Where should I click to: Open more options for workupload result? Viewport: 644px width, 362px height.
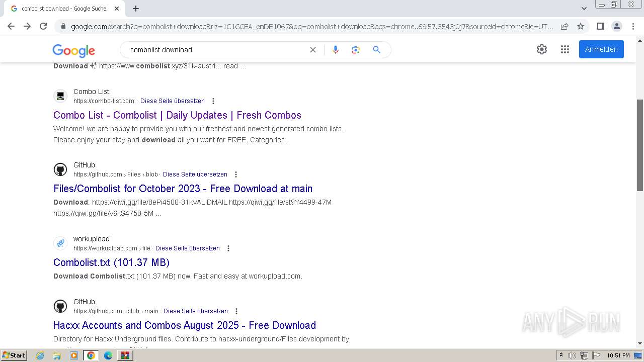[x=228, y=248]
